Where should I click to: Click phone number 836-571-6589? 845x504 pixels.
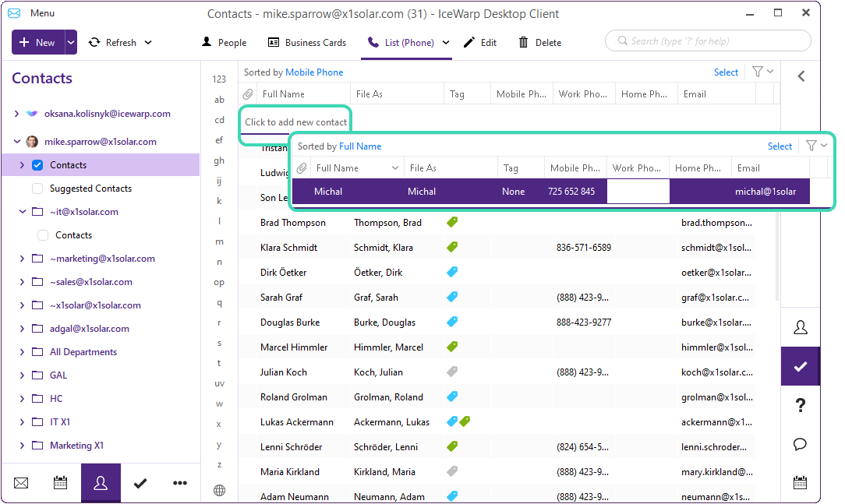coord(584,248)
